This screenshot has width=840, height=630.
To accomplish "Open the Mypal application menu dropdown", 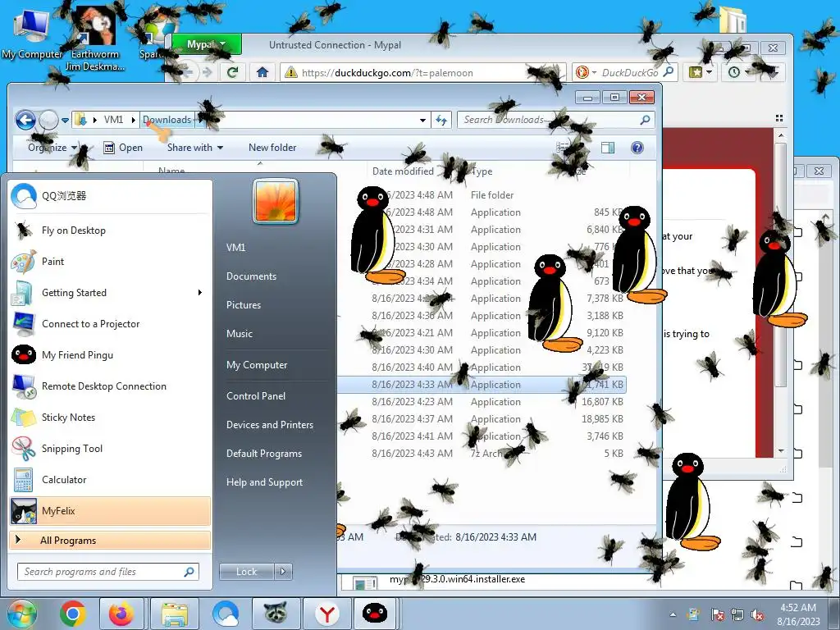I will (x=207, y=44).
